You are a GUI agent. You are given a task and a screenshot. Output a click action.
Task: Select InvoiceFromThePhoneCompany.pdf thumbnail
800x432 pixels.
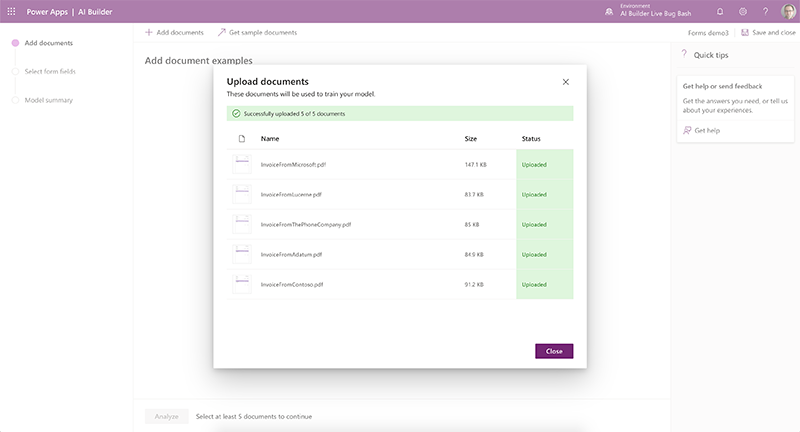(x=242, y=224)
